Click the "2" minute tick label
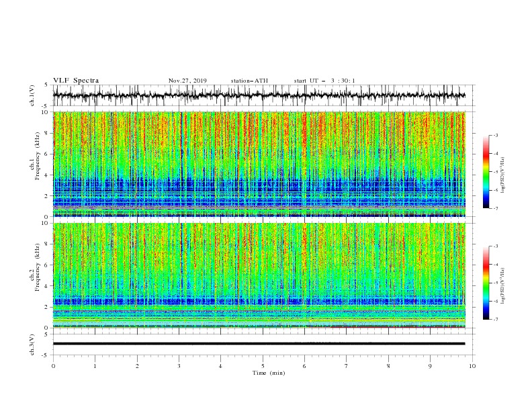Viewport: 532px width, 411px height. coord(137,366)
